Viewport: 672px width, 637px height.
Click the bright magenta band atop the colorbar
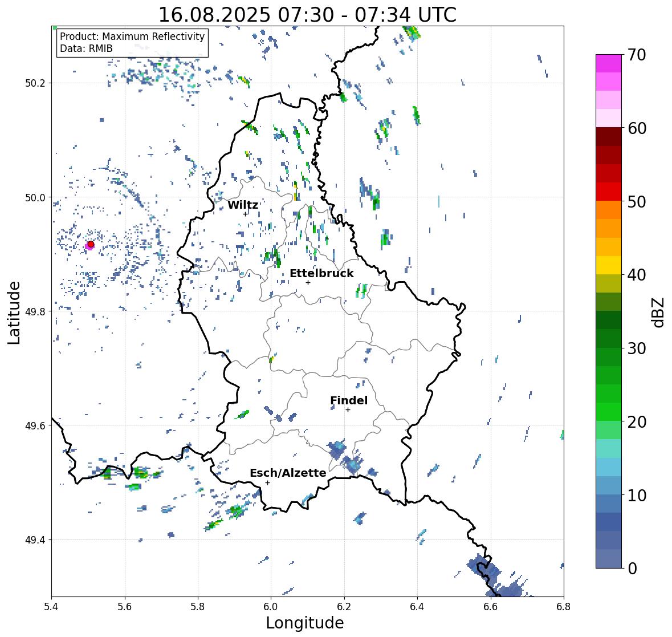[609, 63]
